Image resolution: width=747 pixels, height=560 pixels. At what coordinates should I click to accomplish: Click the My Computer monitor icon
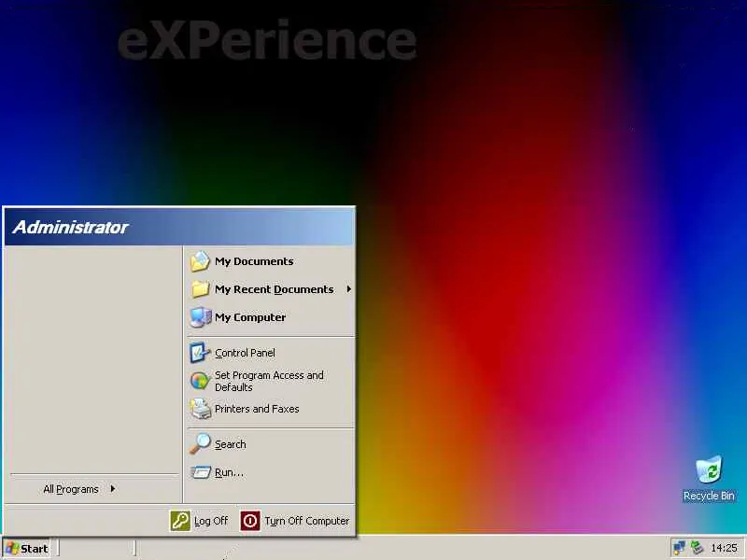click(x=201, y=317)
